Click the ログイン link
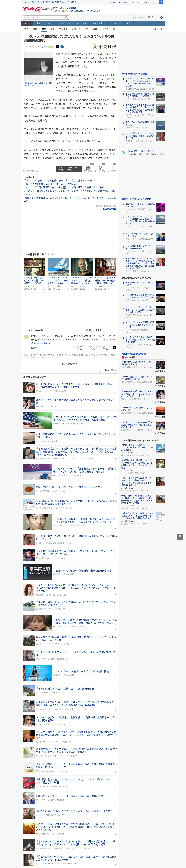 point(57,11)
